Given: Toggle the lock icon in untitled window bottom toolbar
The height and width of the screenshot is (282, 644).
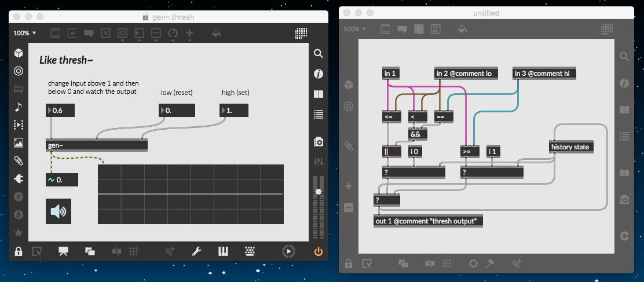Looking at the screenshot, I should [348, 263].
